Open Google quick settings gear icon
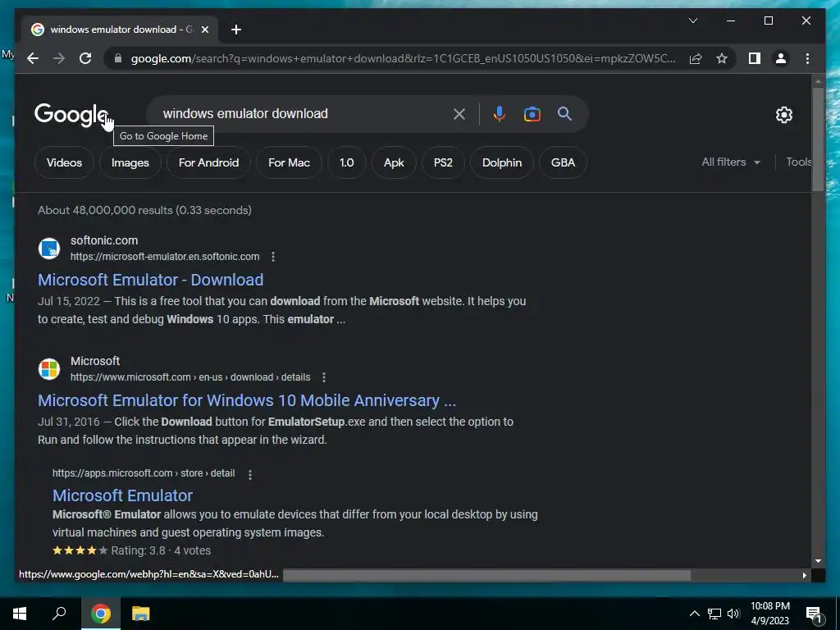Screen dimensions: 840x630 pyautogui.click(x=783, y=115)
